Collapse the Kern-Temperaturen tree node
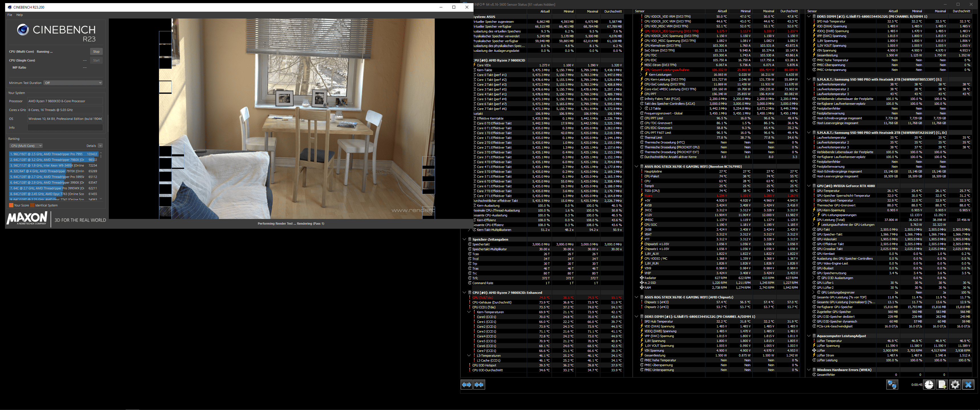The image size is (980, 410). [x=469, y=312]
